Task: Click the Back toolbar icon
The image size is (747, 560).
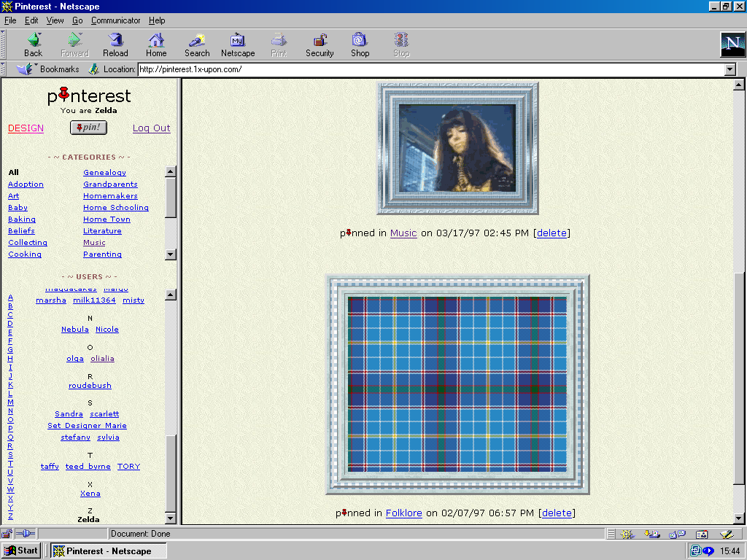Action: 33,44
